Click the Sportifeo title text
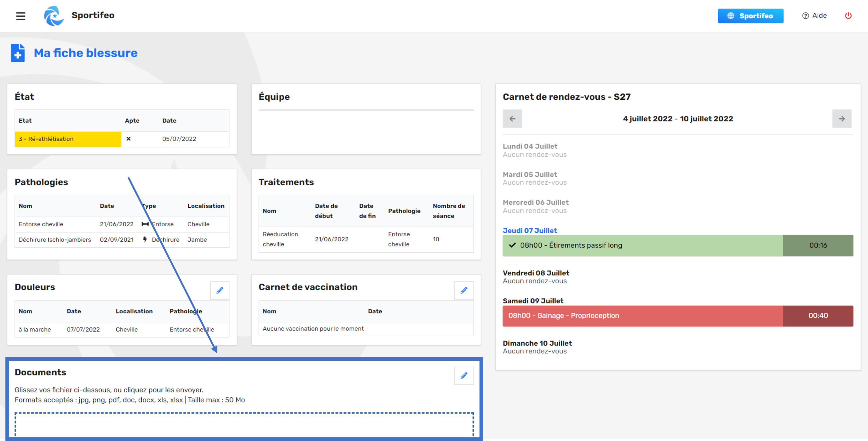 [93, 15]
